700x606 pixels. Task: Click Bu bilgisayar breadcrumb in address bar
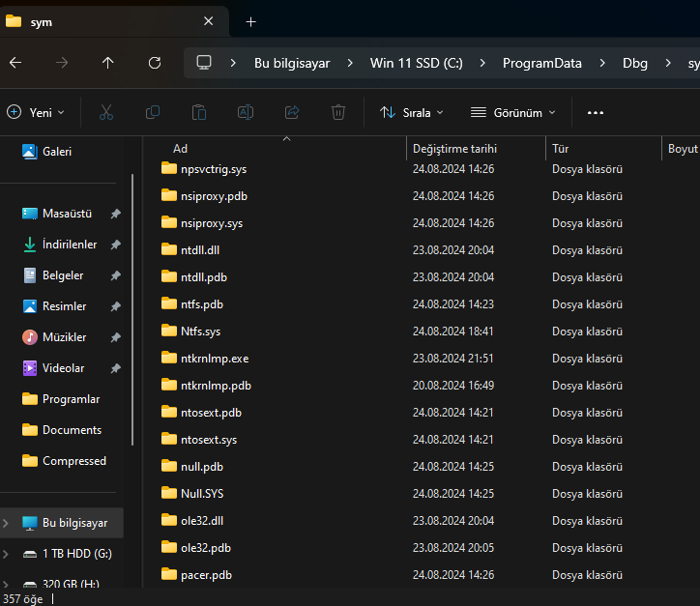coord(292,63)
